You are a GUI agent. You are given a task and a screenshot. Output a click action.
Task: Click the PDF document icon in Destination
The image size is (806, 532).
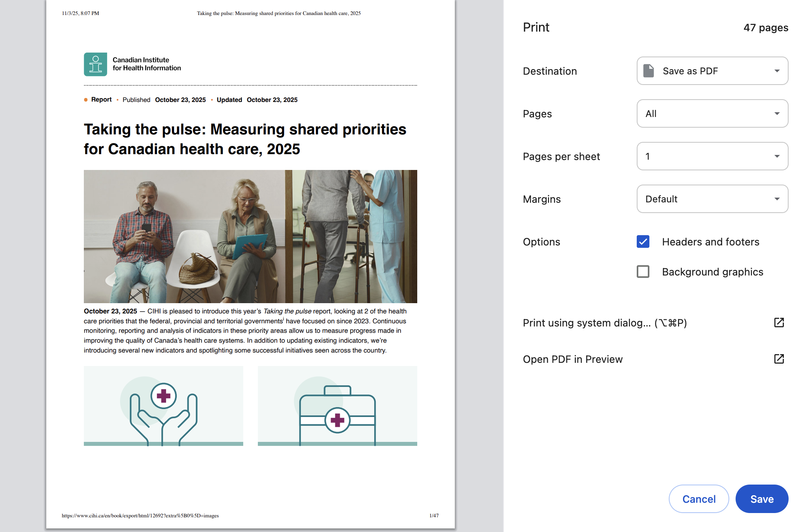[648, 71]
